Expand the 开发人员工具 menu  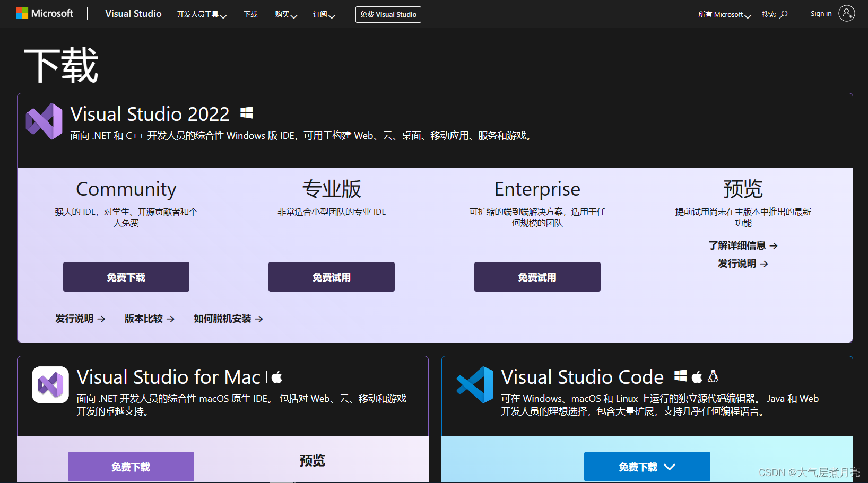(x=202, y=15)
